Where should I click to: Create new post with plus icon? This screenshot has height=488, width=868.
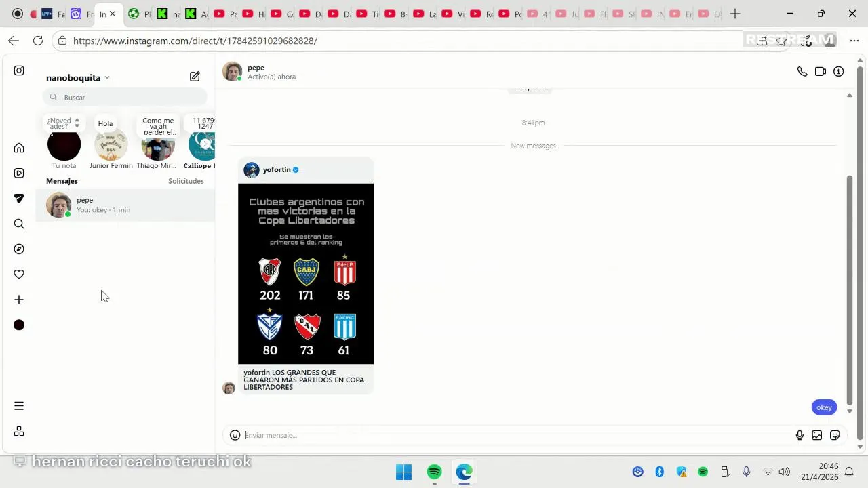19,300
